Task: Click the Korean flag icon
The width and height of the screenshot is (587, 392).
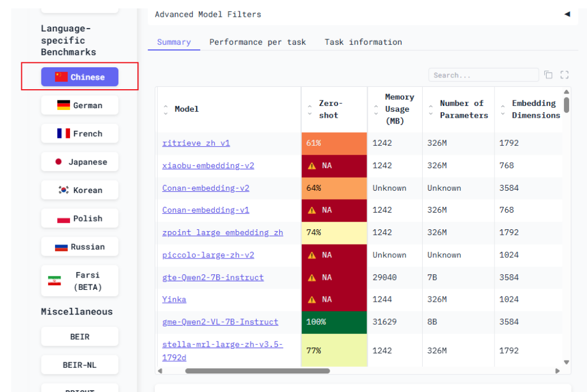Action: coord(64,190)
